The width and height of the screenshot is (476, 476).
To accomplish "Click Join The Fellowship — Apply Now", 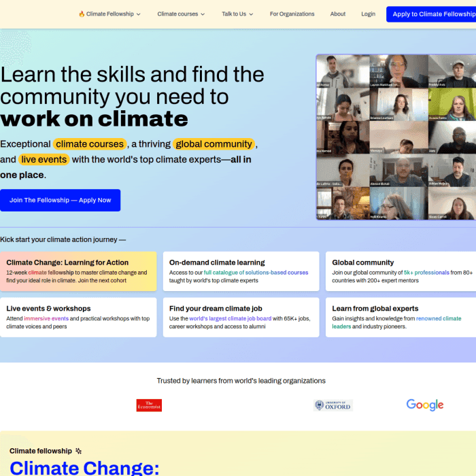I will (x=60, y=200).
